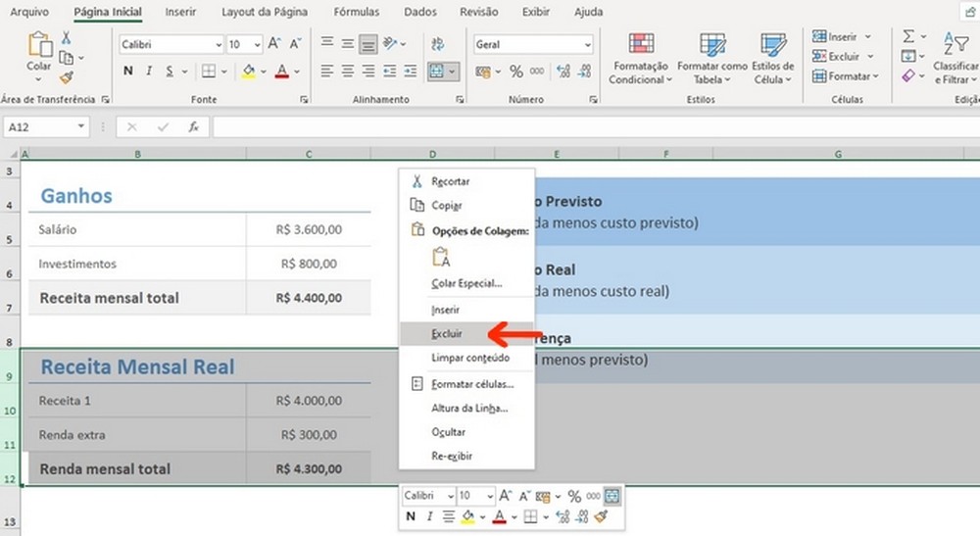The width and height of the screenshot is (980, 536).
Task: Click the ribbon percent style icon
Action: (516, 72)
